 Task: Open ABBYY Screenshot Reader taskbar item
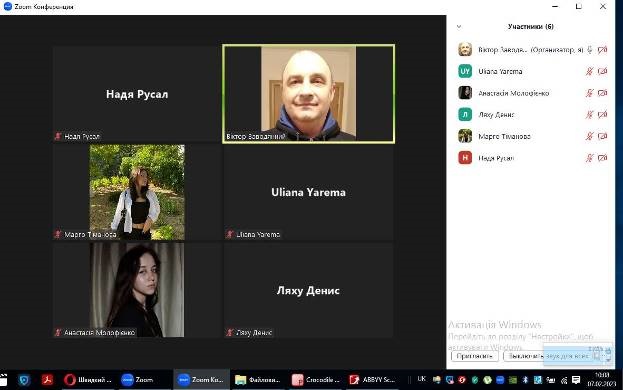coord(372,380)
